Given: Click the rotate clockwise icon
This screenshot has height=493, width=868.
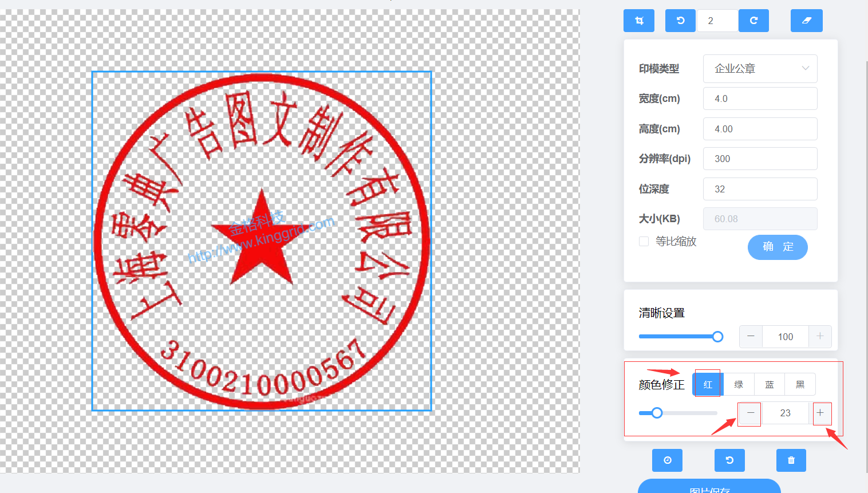Looking at the screenshot, I should [753, 21].
